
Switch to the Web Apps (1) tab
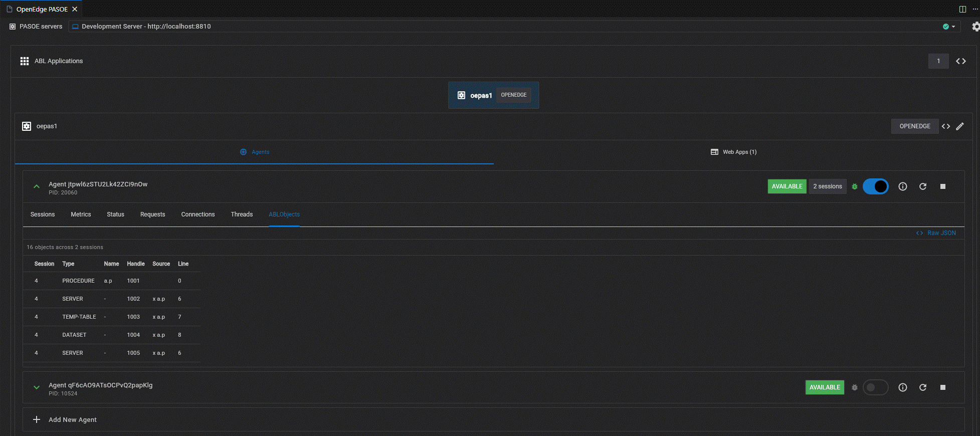click(733, 152)
